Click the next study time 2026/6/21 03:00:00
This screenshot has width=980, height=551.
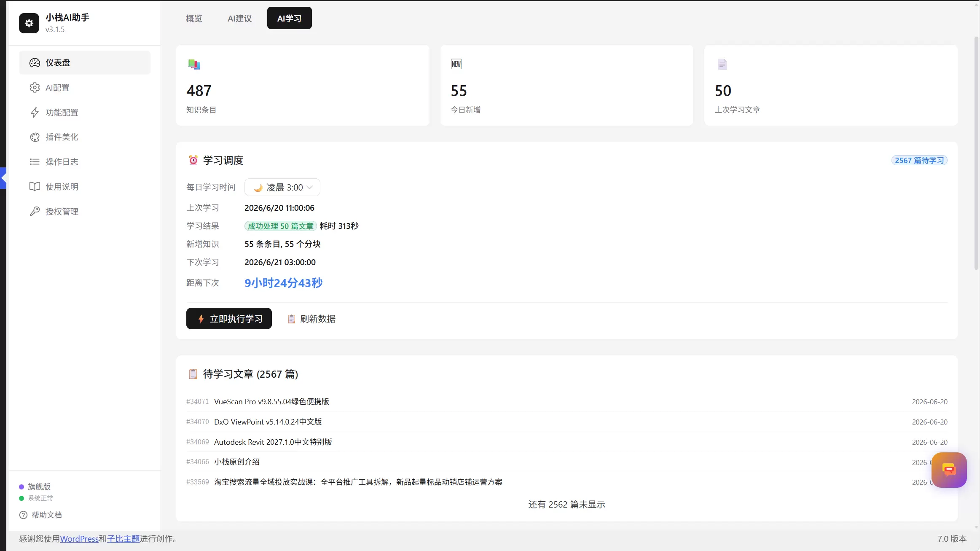tap(280, 262)
